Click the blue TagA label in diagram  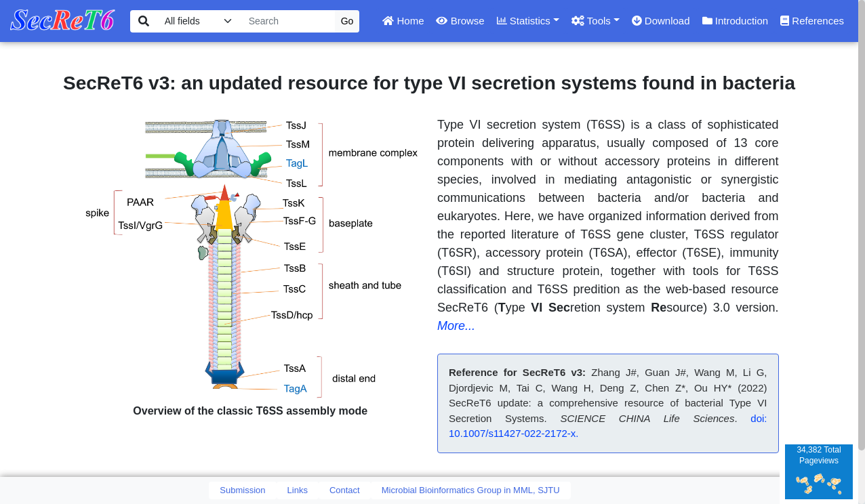tap(295, 389)
